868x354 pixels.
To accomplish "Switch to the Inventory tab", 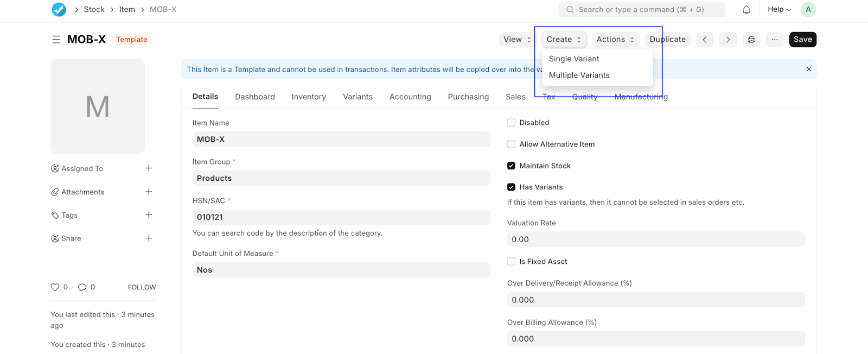I will tap(309, 97).
